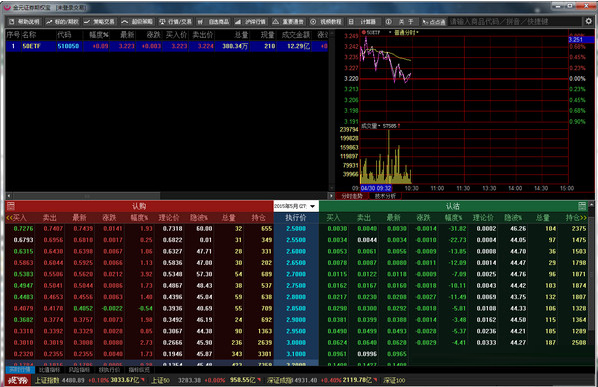The image size is (598, 387).
Task: Click the product code search input field
Action: coord(515,22)
